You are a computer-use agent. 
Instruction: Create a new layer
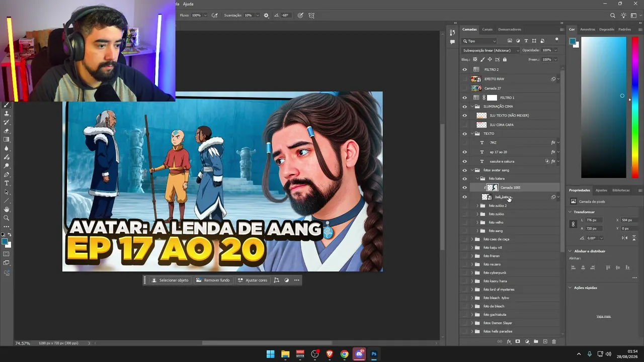(545, 342)
